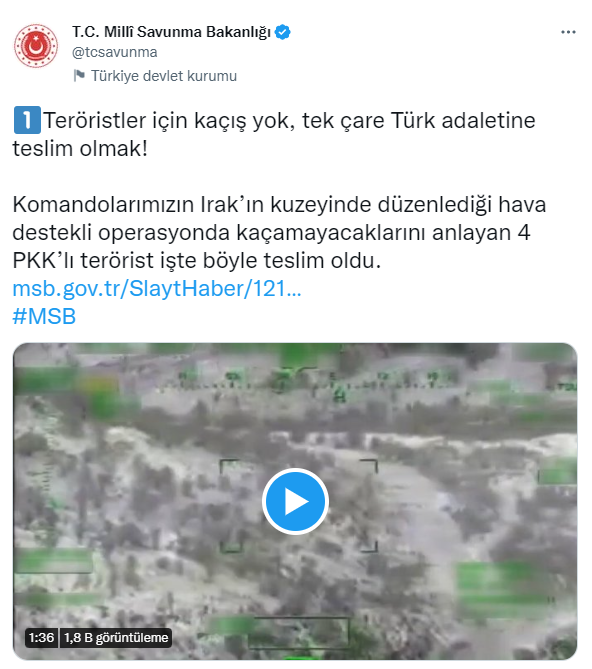Click the text teslim olmak! line
The width and height of the screenshot is (592, 669).
pyautogui.click(x=80, y=149)
